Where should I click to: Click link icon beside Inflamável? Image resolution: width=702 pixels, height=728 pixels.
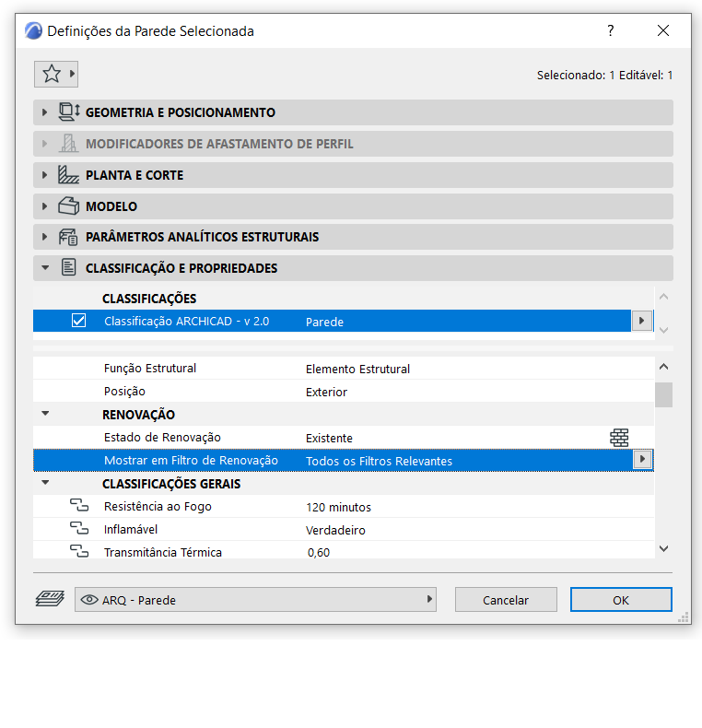[79, 530]
